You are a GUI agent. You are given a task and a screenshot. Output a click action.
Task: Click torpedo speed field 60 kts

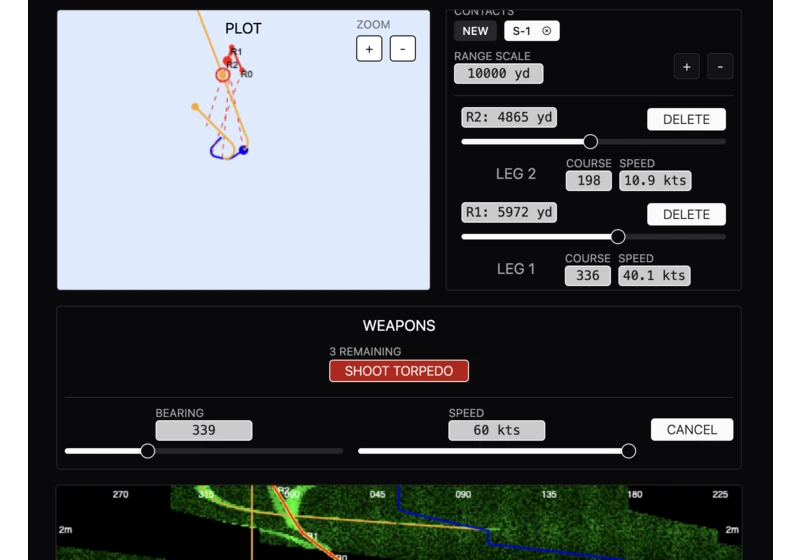[x=496, y=430]
